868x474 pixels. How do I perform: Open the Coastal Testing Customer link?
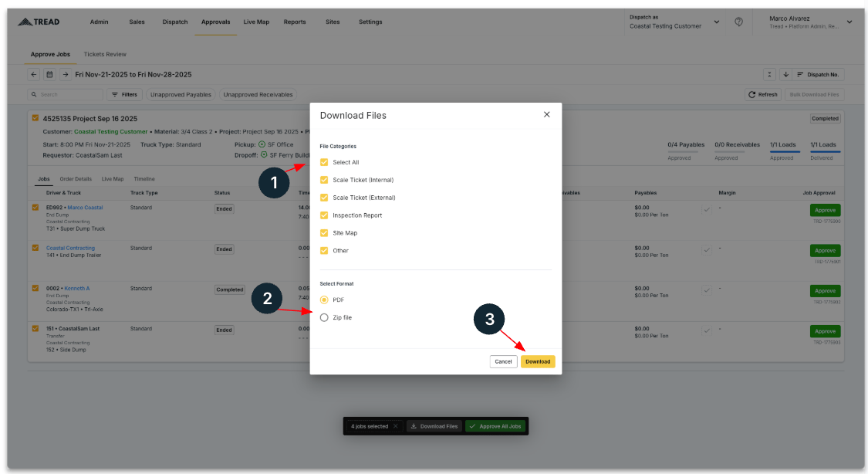(x=110, y=132)
